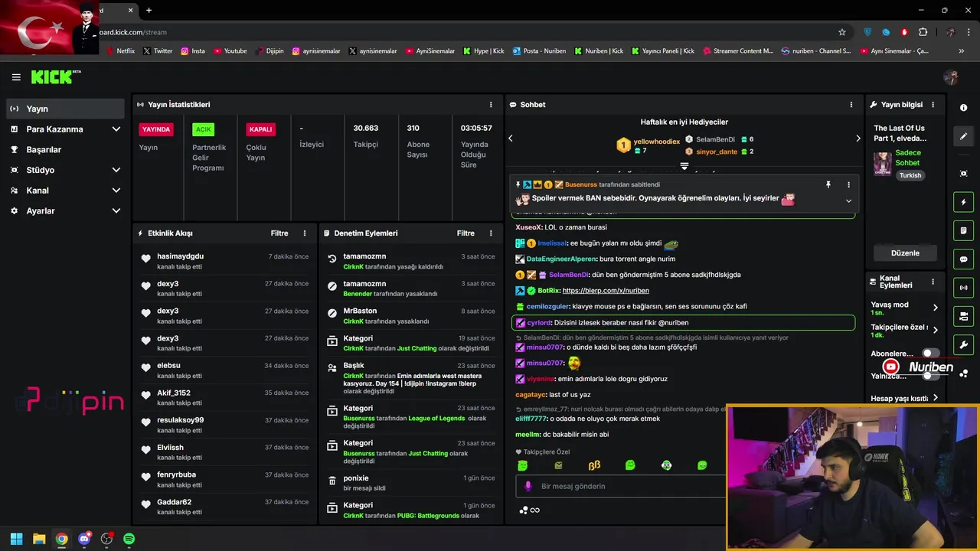Open the blerp.com/x/nuriben chat link
This screenshot has height=551, width=980.
click(x=606, y=291)
